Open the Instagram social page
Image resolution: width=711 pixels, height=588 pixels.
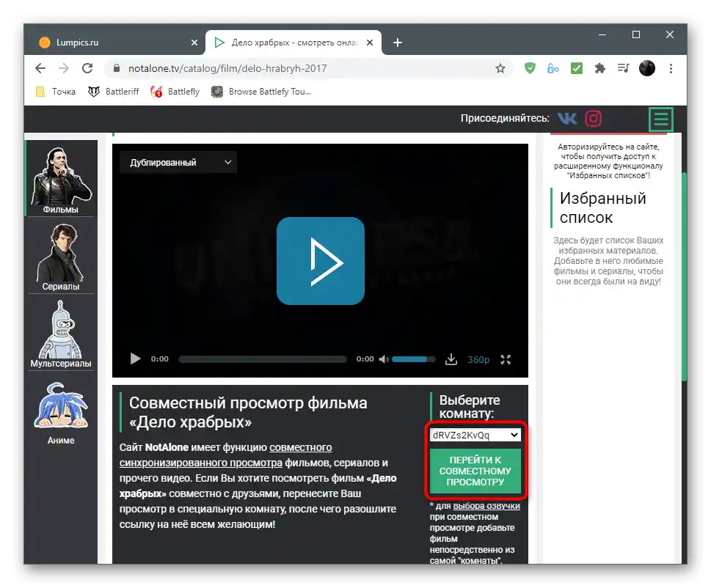(593, 119)
